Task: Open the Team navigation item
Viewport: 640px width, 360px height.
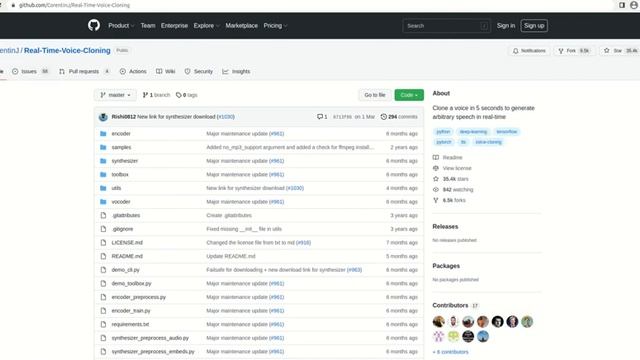Action: coord(148,25)
